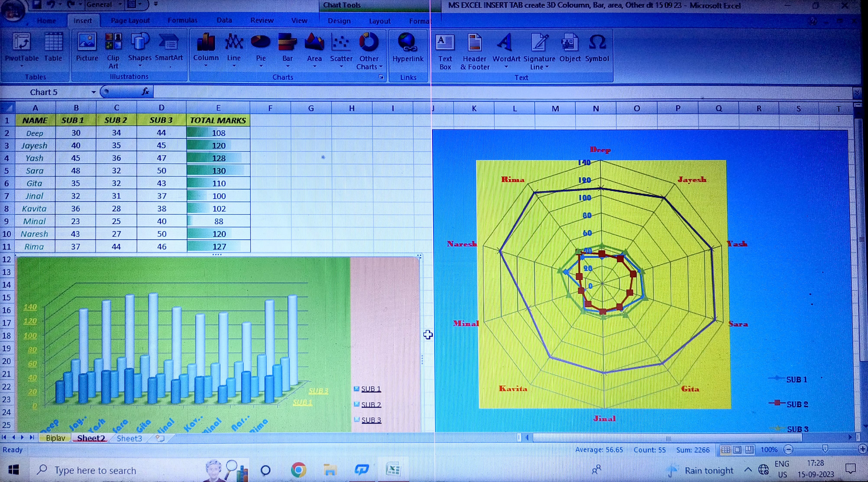Expand the Column chart dropdown
The height and width of the screenshot is (482, 868).
[206, 65]
